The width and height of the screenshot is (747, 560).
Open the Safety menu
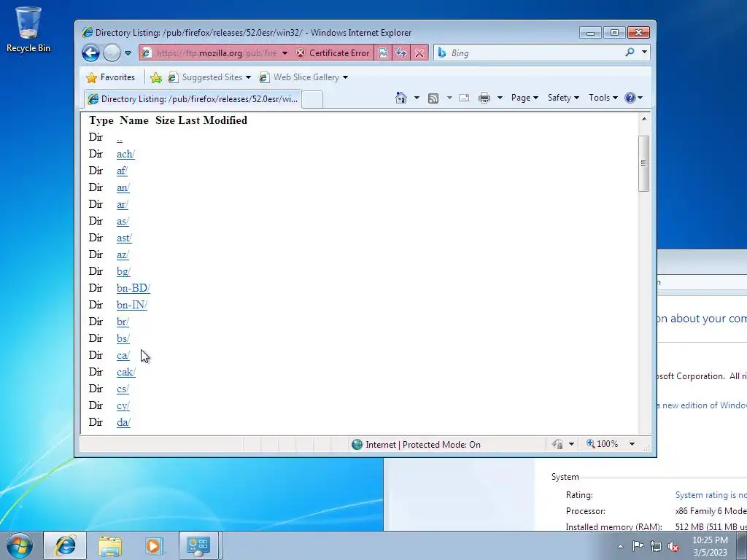[563, 98]
